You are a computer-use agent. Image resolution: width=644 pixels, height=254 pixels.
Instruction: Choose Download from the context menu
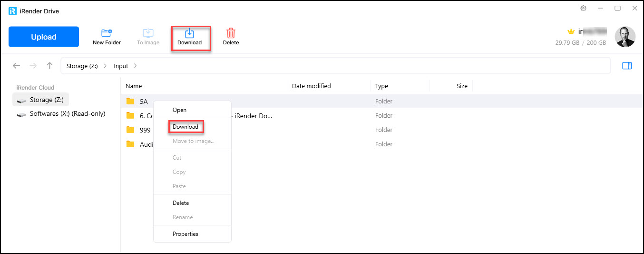(x=185, y=127)
